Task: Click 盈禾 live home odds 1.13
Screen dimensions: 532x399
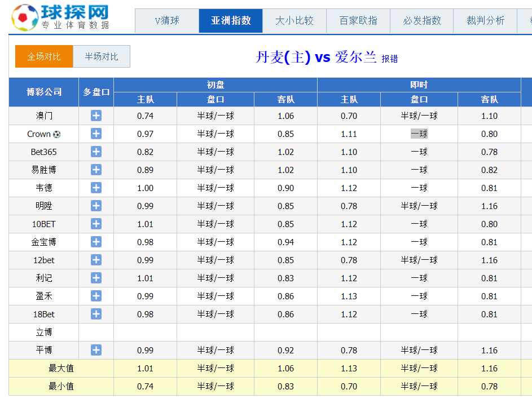Action: pos(349,296)
